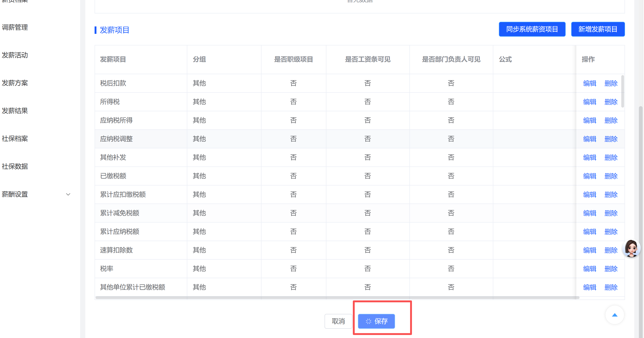
Task: Open 社保档案 menu item
Action: click(x=15, y=138)
